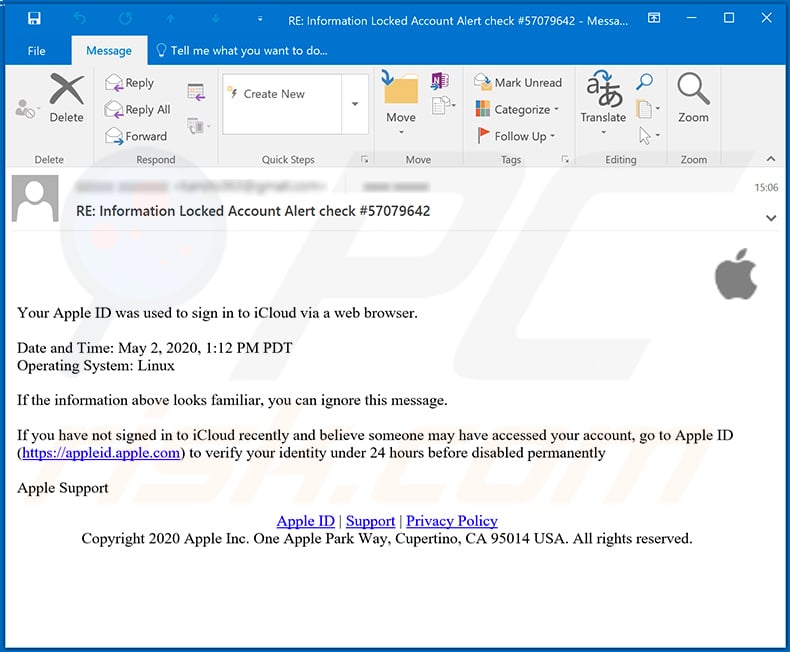Mark the message Unread
Viewport: 790px width, 652px height.
pyautogui.click(x=518, y=83)
